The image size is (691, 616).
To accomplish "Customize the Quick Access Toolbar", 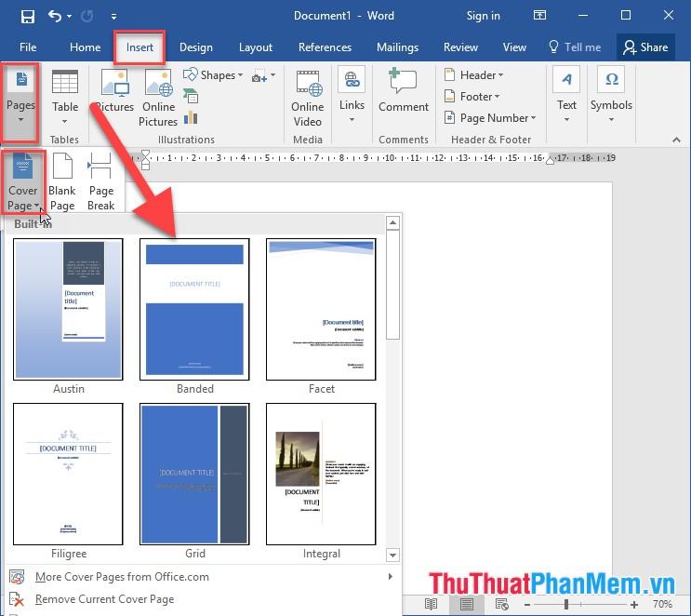I will 113,17.
